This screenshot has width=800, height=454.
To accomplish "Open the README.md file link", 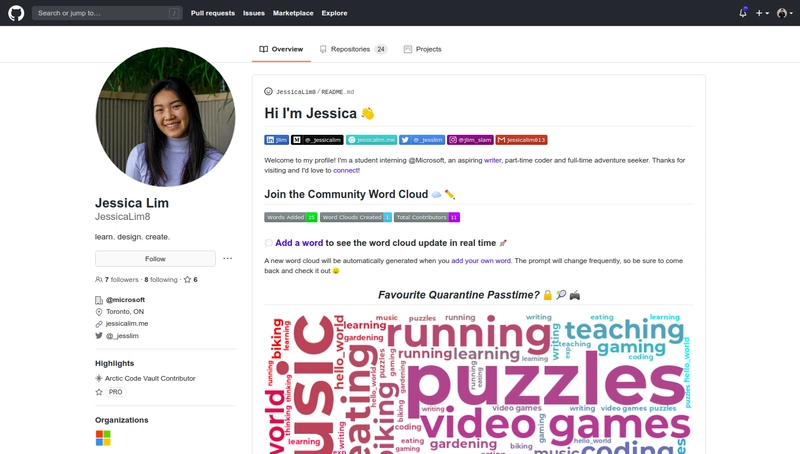I will pos(337,92).
